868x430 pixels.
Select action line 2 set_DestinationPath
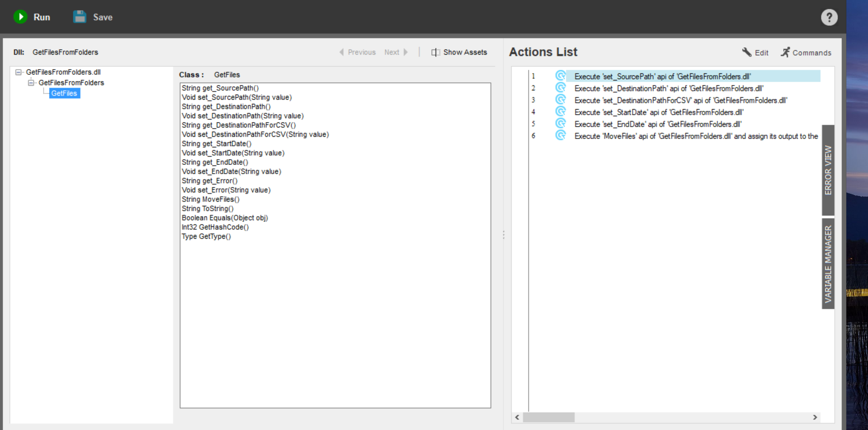coord(668,89)
